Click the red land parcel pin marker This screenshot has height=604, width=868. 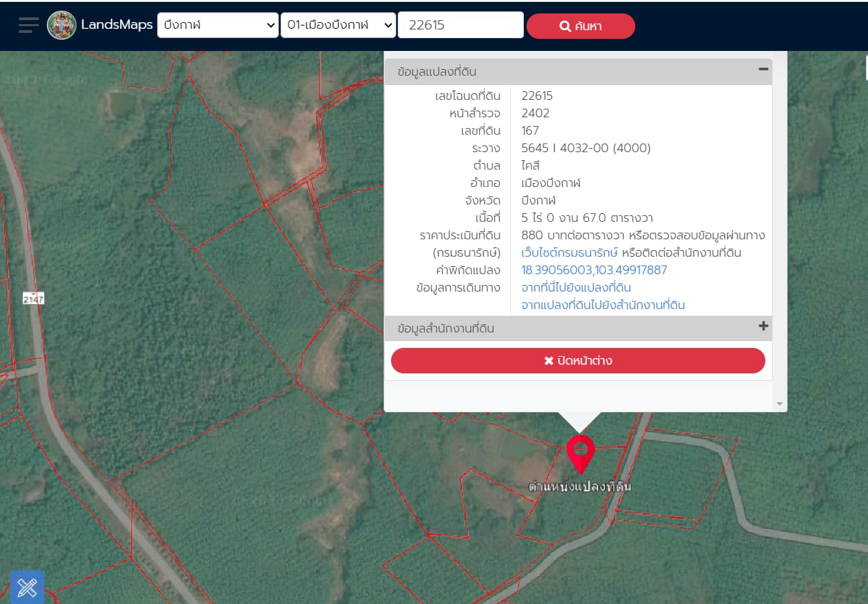[x=580, y=454]
